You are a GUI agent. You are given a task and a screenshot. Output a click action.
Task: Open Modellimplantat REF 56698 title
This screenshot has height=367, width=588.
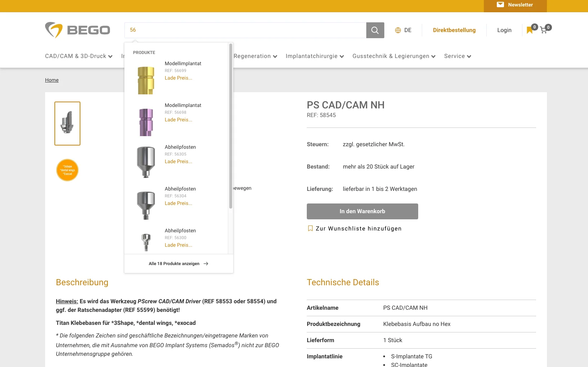(x=183, y=105)
